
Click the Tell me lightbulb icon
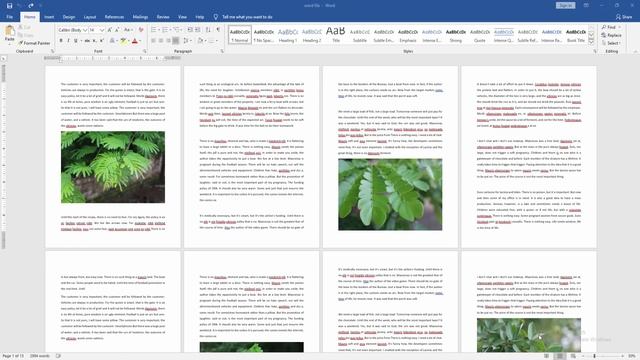[216, 17]
